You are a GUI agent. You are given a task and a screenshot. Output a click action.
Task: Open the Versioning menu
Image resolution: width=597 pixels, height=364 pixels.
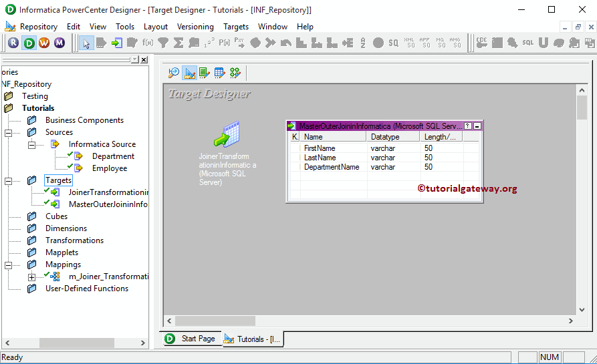[195, 27]
